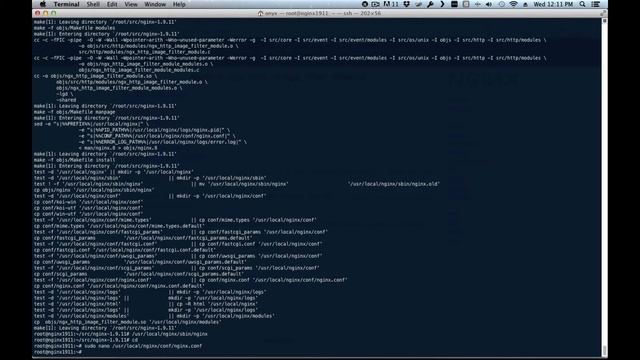This screenshot has height=360, width=640.
Task: Click the 'sed -e' PREFIX substitution line
Action: tap(91, 124)
